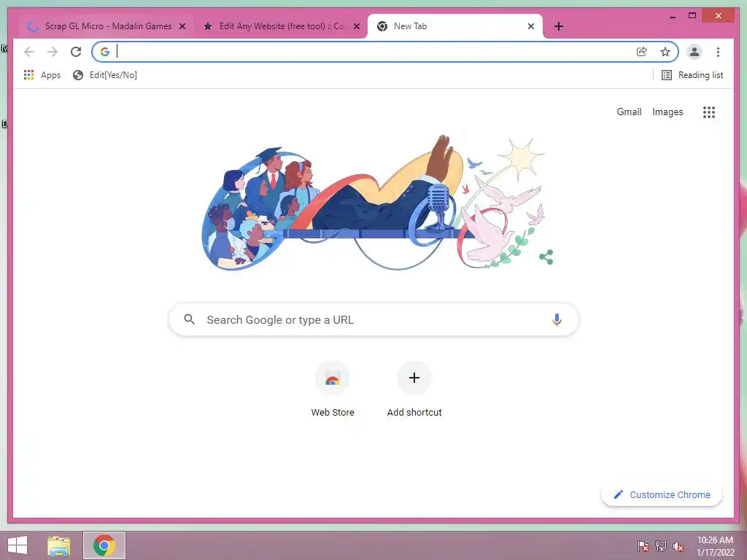Click the magnifier icon in search box

tap(189, 319)
